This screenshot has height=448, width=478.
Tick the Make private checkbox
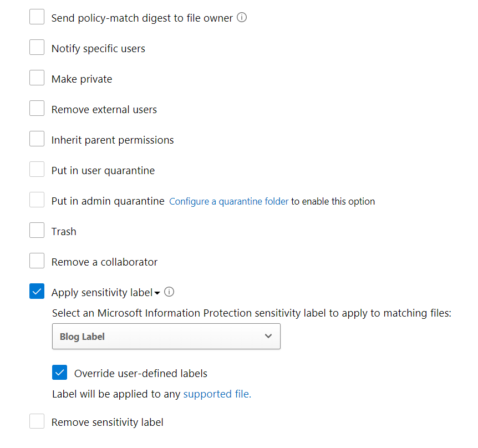pyautogui.click(x=37, y=78)
